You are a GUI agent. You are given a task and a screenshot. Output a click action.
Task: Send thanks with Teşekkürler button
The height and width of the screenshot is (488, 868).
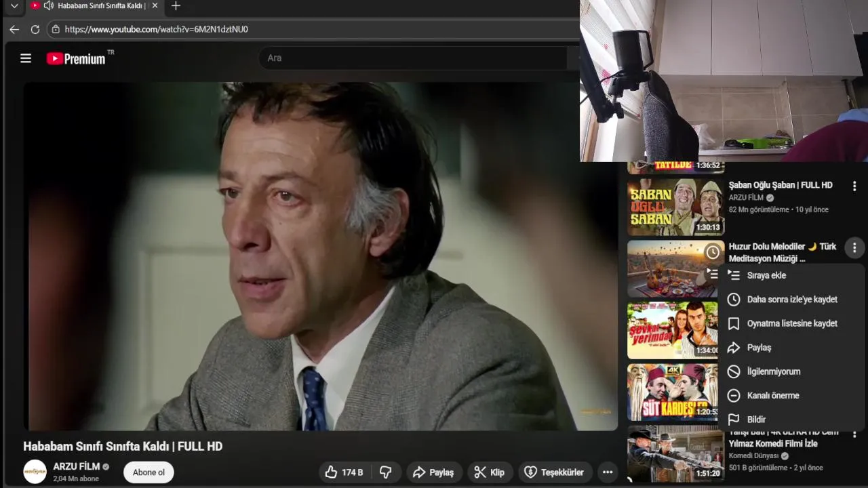point(555,472)
